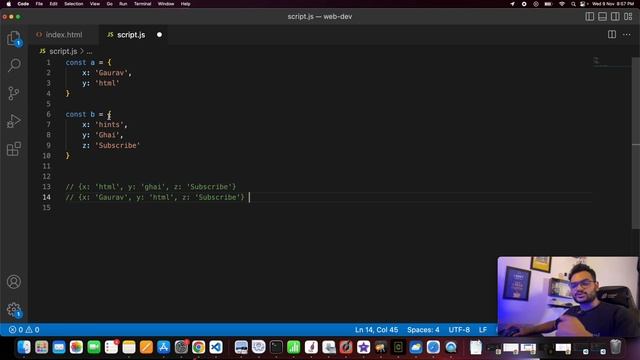This screenshot has width=640, height=360.
Task: Open Wi-Fi menu in menu bar
Action: tap(562, 4)
